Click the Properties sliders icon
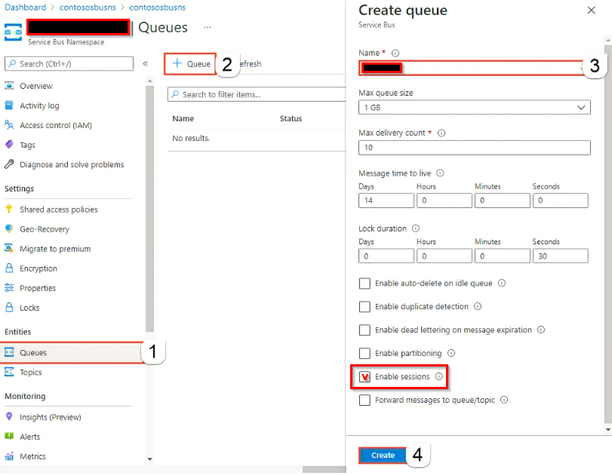Viewport: 612px width, 475px height. tap(9, 288)
